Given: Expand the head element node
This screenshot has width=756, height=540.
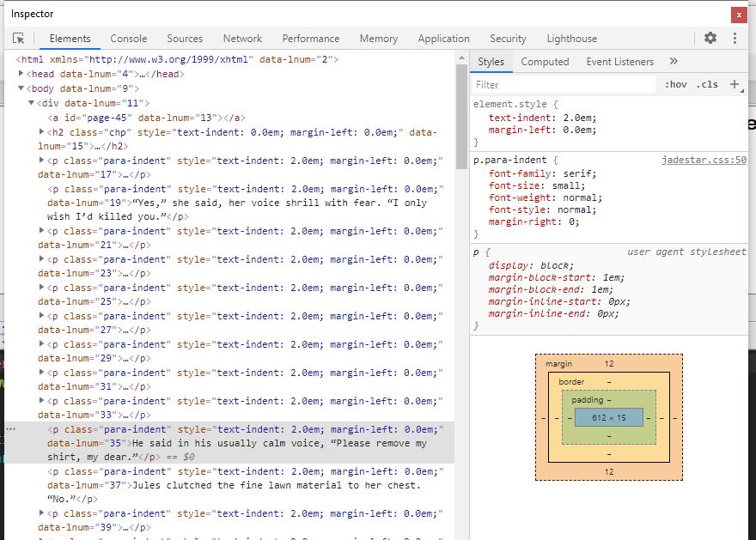Looking at the screenshot, I should click(x=21, y=74).
